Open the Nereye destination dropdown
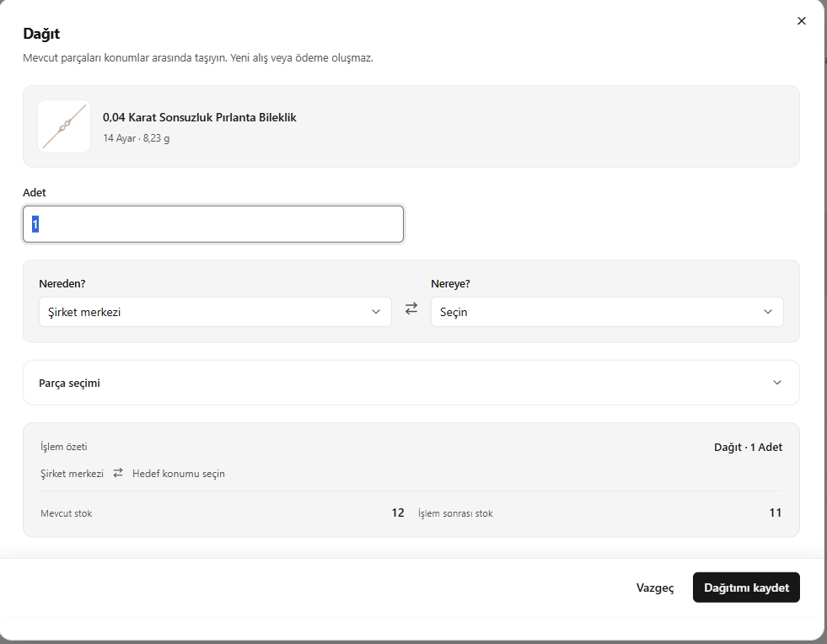 (607, 312)
